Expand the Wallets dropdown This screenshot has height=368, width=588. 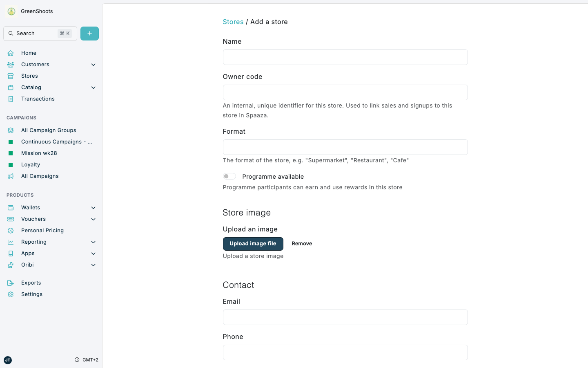[93, 207]
